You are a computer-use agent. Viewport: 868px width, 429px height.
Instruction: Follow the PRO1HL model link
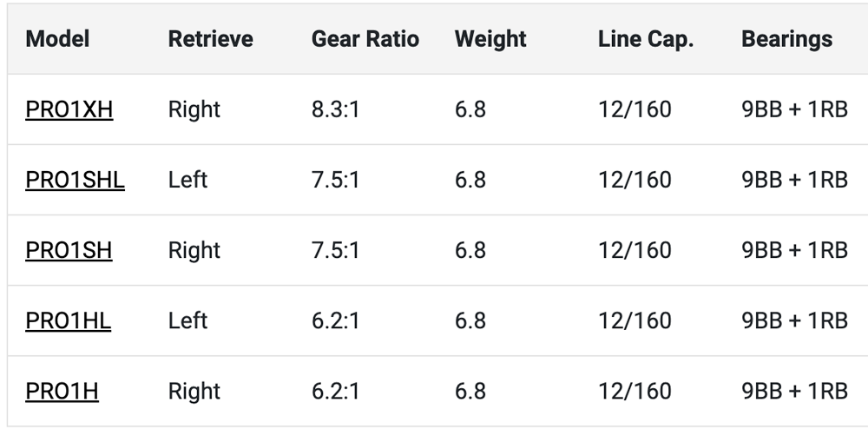(x=69, y=320)
